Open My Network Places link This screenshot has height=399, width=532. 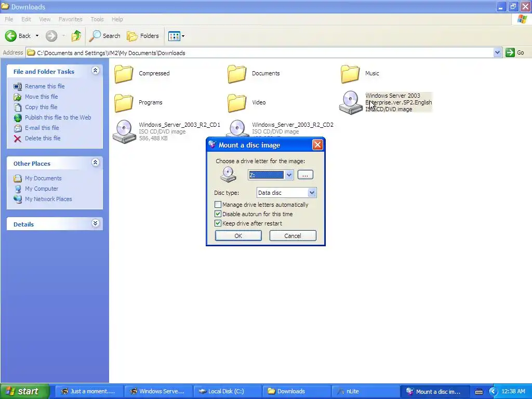click(48, 199)
